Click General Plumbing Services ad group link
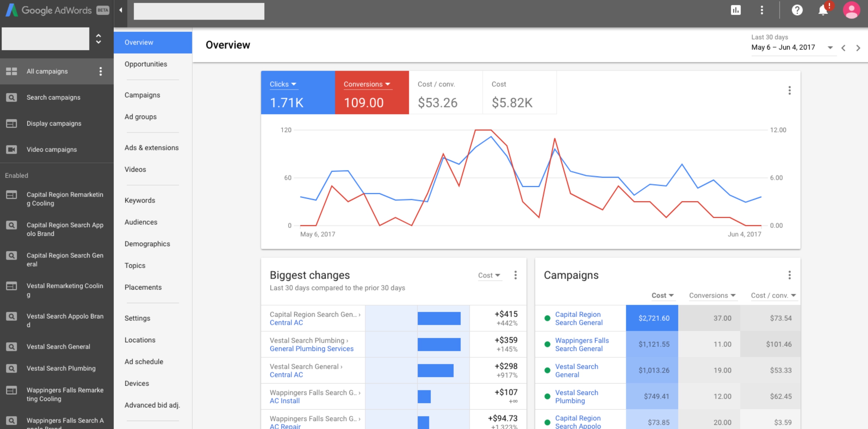This screenshot has height=429, width=868. (x=311, y=349)
